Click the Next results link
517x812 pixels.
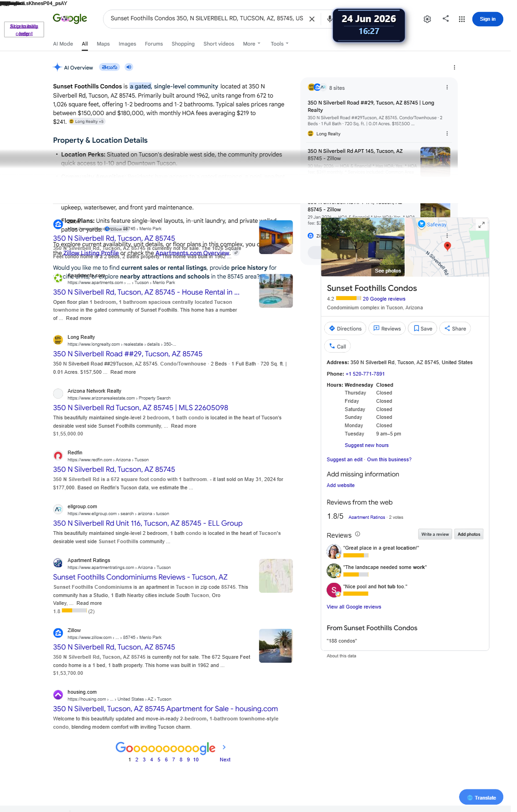tap(225, 760)
